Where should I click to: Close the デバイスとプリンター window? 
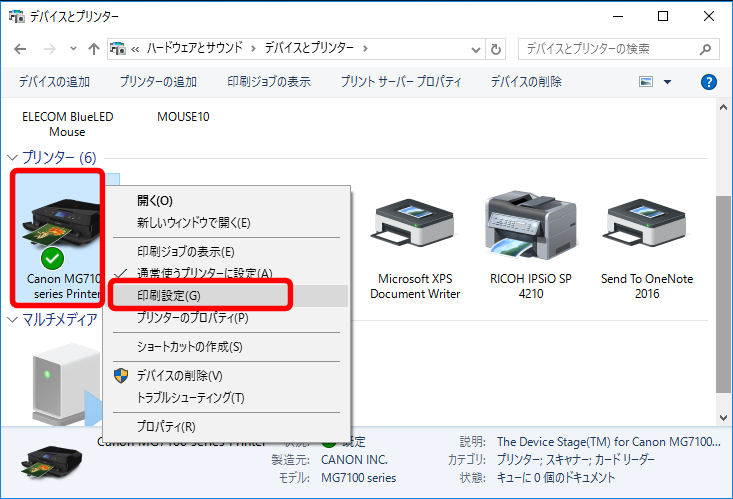coord(709,16)
